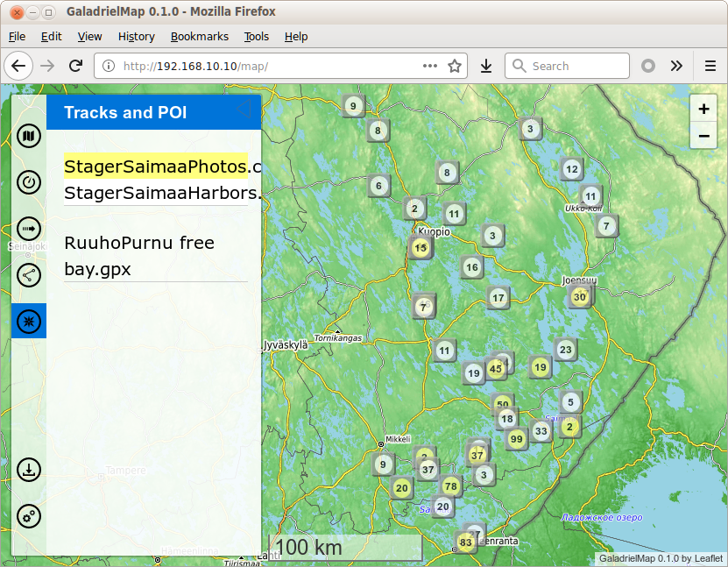Open the route share sidebar tab

[x=29, y=275]
